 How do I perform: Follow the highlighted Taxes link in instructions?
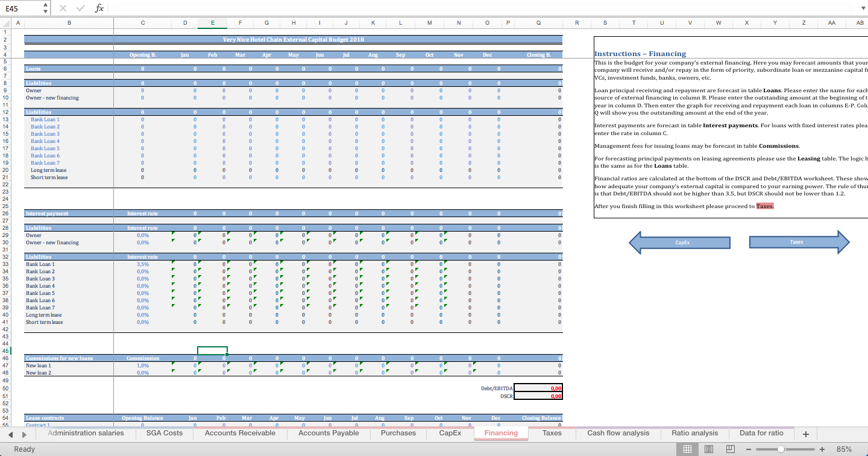point(765,206)
